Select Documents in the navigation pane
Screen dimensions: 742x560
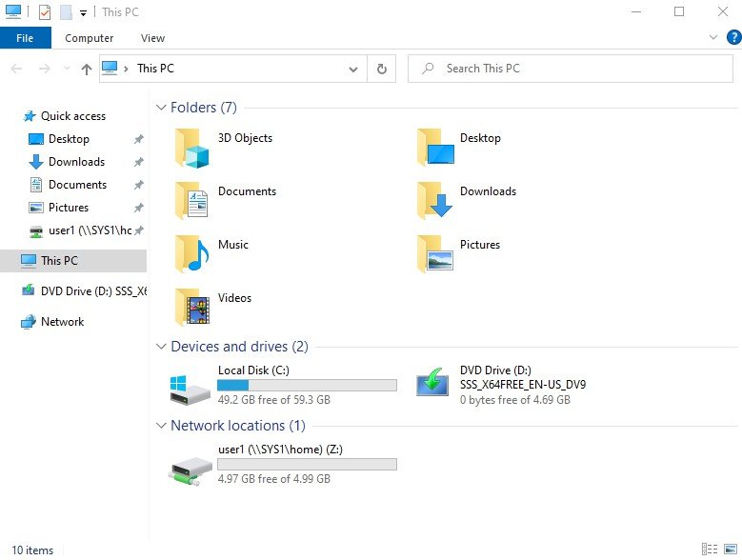coord(77,185)
